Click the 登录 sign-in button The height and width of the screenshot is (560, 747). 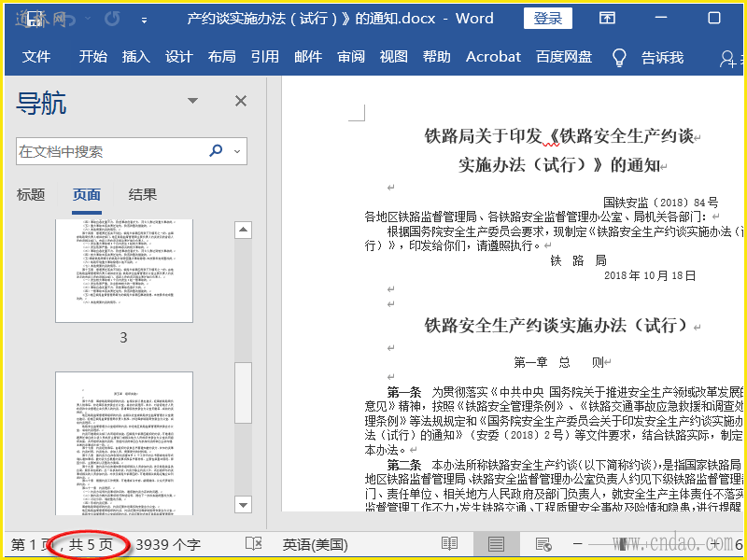tap(548, 19)
